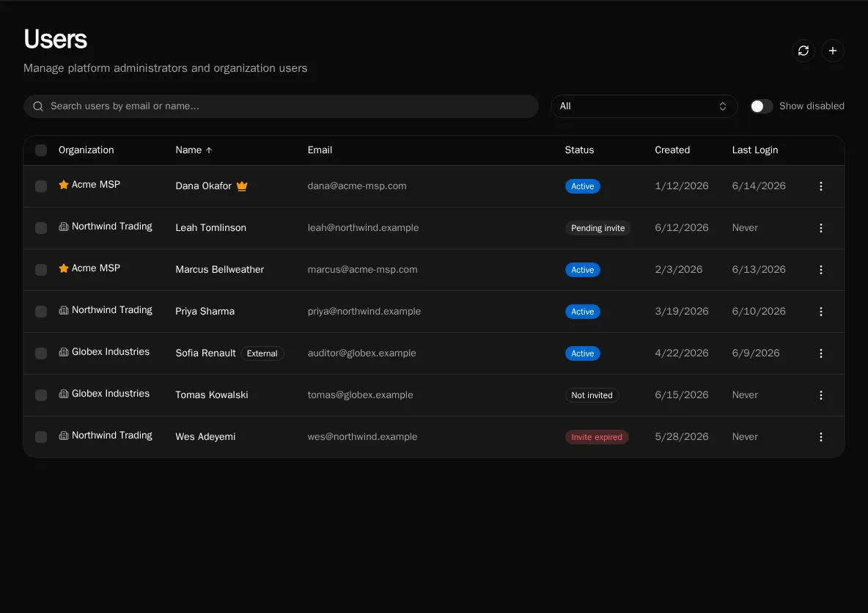Screen dimensions: 868x613
Task: Focus the search users input field
Action: (282, 106)
